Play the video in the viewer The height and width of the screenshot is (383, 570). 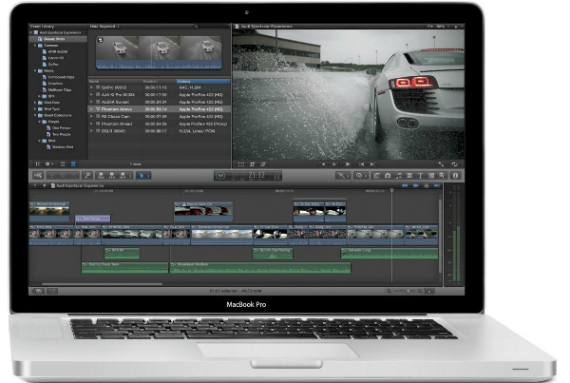[348, 164]
